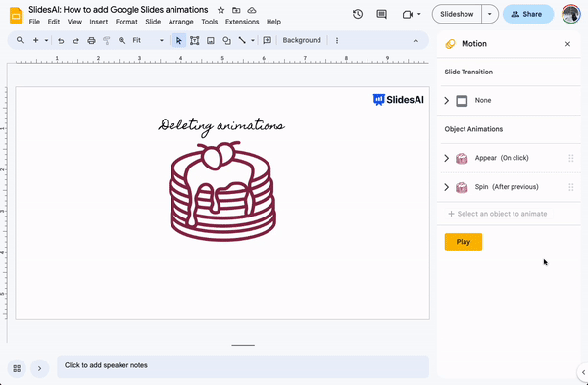This screenshot has height=385, width=588.
Task: Open the shape tool
Action: tap(226, 40)
